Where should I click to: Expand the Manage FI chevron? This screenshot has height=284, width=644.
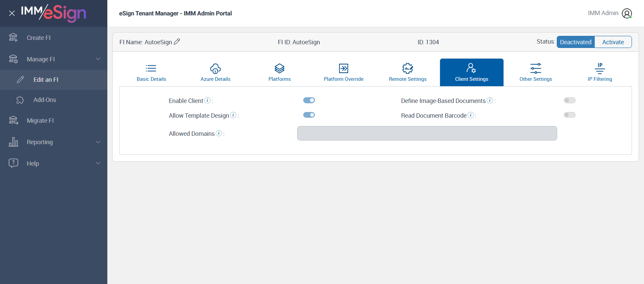pyautogui.click(x=98, y=59)
